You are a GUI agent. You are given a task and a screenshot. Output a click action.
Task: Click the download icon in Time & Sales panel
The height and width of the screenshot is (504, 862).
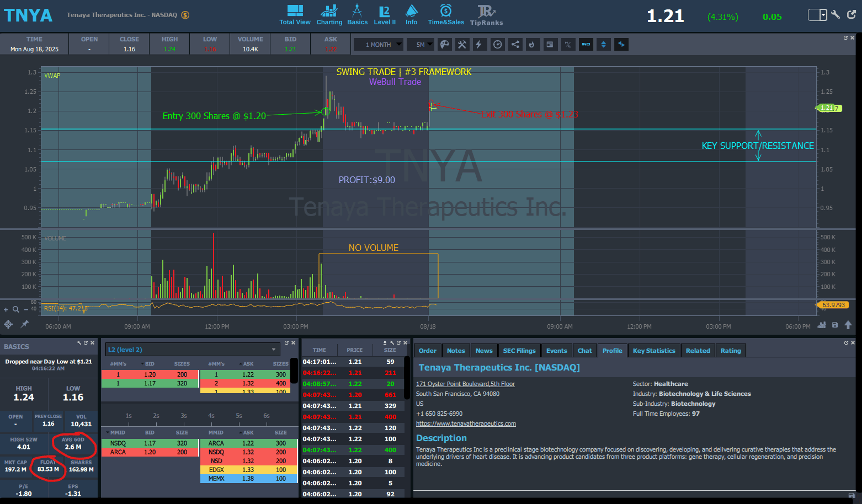tap(385, 343)
